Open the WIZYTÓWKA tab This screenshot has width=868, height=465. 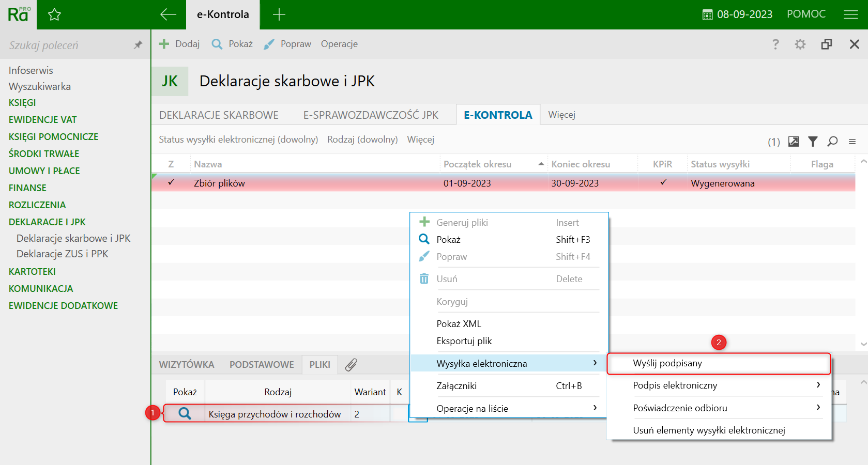(x=187, y=365)
